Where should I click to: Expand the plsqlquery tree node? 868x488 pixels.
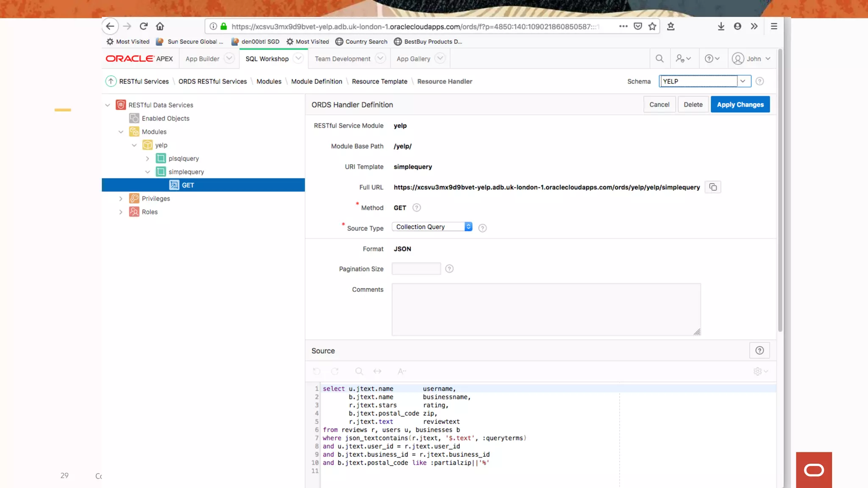tap(147, 158)
